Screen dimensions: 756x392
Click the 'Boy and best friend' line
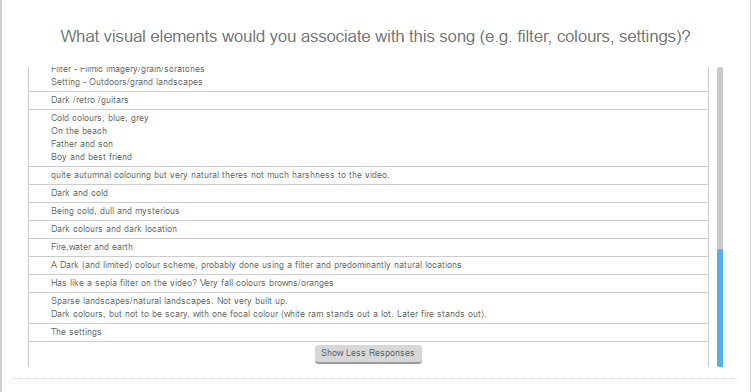[92, 157]
